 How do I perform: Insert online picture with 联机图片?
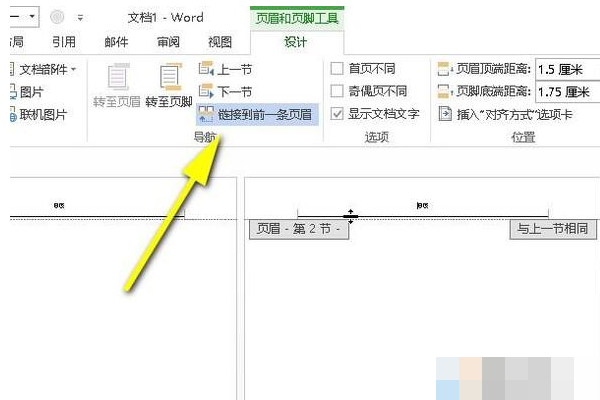pos(38,114)
